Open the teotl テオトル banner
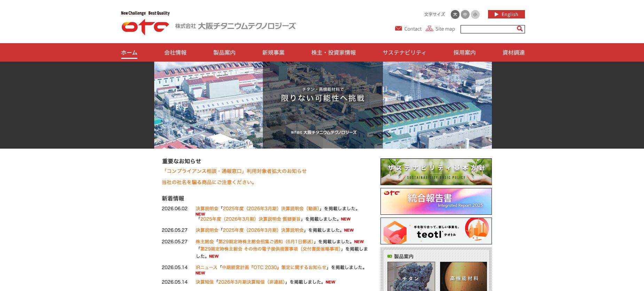Screen dimensions: 644x291 (x=436, y=231)
